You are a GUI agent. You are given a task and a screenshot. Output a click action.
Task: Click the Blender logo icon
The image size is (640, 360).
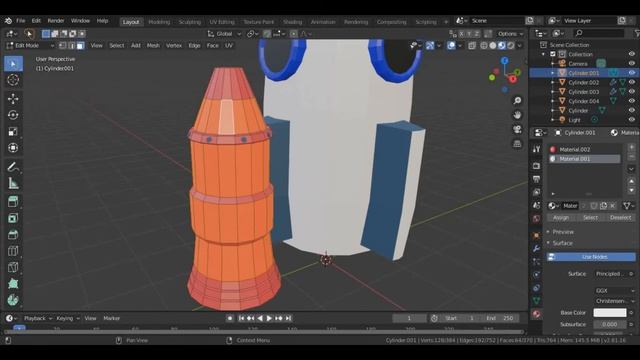point(8,21)
